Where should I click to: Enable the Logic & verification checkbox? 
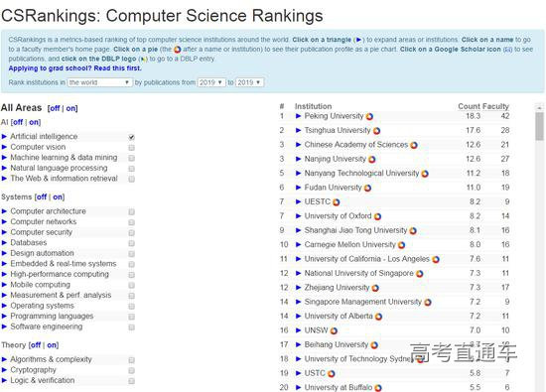(x=132, y=381)
